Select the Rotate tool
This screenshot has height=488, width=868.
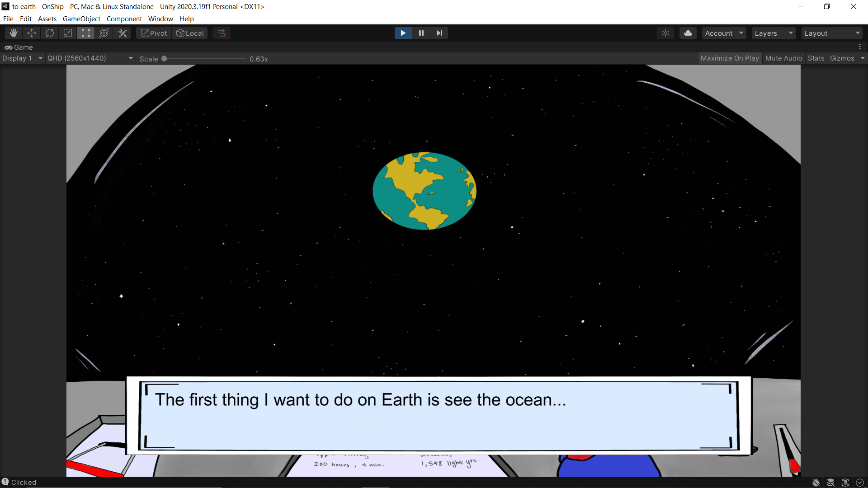tap(50, 33)
